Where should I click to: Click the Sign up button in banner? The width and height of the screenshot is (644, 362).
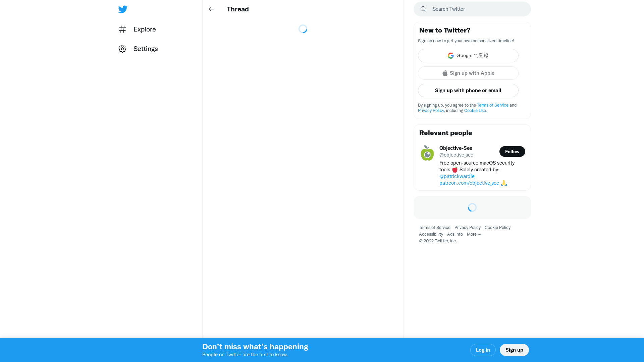coord(514,350)
